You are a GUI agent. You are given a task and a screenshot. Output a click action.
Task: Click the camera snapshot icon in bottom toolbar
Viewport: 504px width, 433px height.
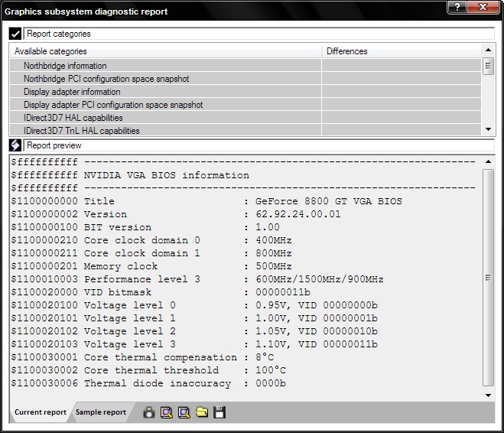(149, 412)
